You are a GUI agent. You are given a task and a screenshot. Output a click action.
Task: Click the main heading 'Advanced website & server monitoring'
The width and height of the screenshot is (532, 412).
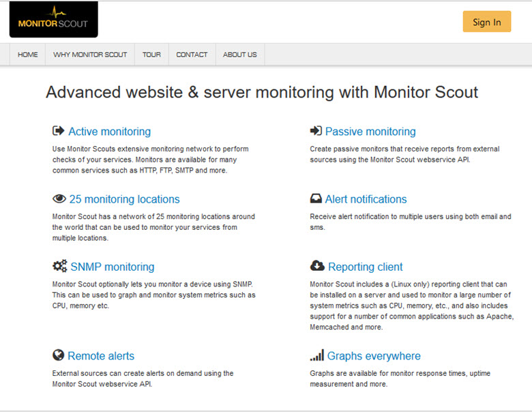pyautogui.click(x=262, y=92)
